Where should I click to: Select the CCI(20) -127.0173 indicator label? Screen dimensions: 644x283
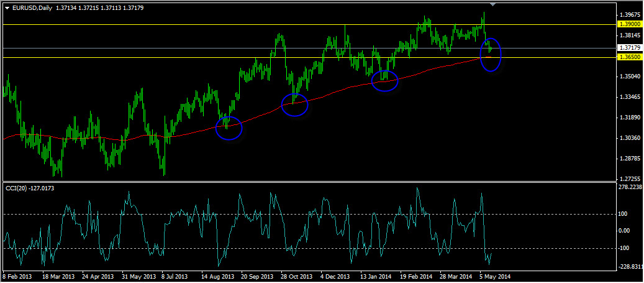click(30, 188)
